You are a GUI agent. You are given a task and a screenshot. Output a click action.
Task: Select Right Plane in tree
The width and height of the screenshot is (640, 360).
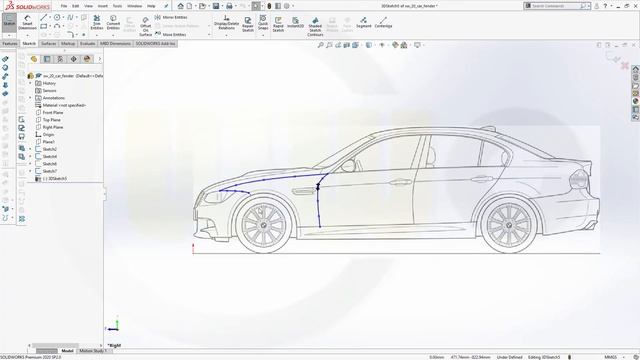tap(53, 127)
